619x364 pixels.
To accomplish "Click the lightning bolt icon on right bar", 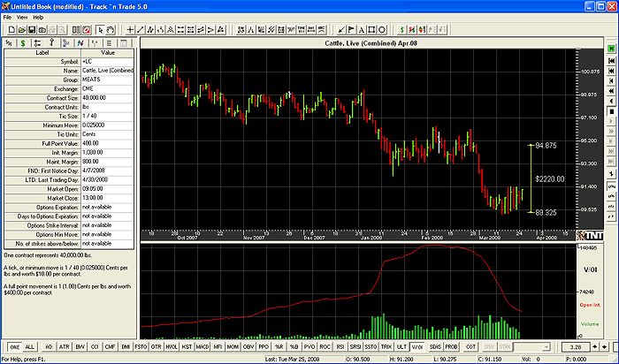I will [612, 173].
